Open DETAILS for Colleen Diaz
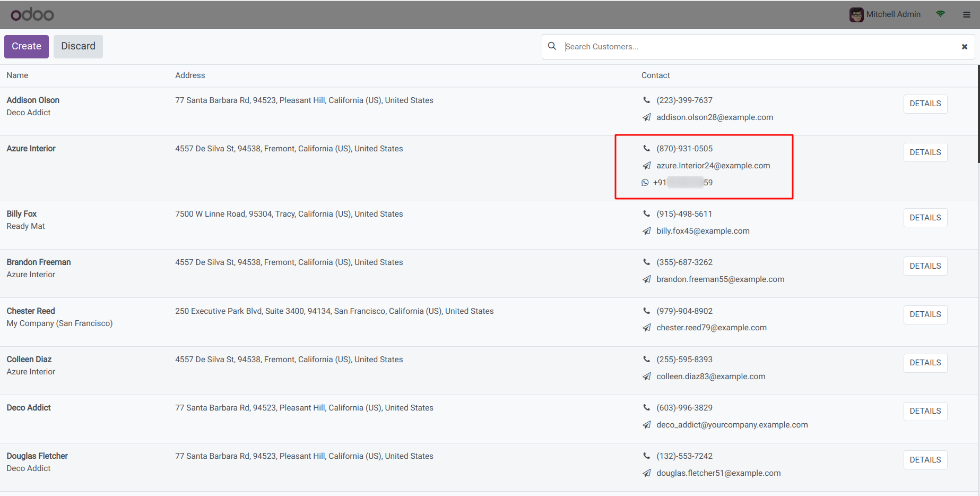The image size is (980, 496). [925, 363]
